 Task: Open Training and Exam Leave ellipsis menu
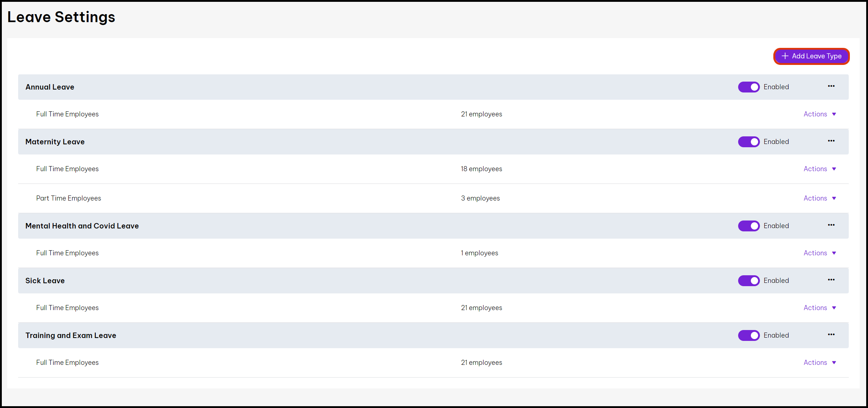(831, 335)
